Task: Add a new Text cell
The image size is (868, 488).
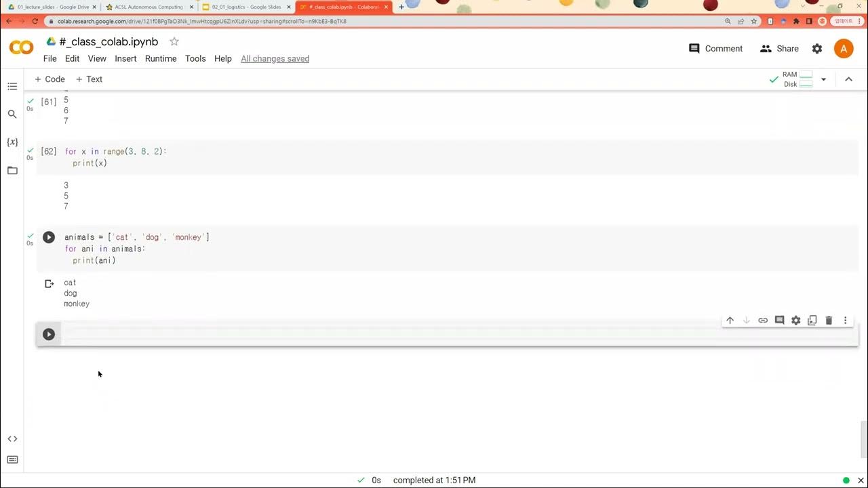Action: pos(89,79)
